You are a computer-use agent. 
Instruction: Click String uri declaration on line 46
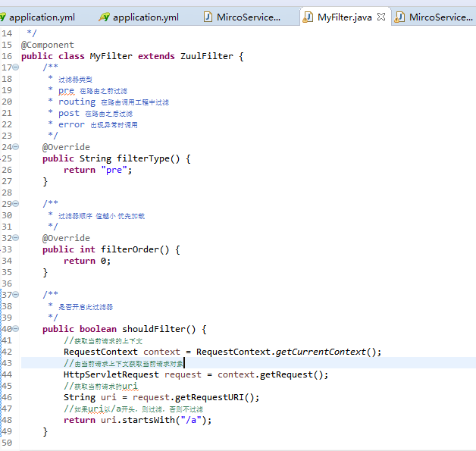[90, 398]
